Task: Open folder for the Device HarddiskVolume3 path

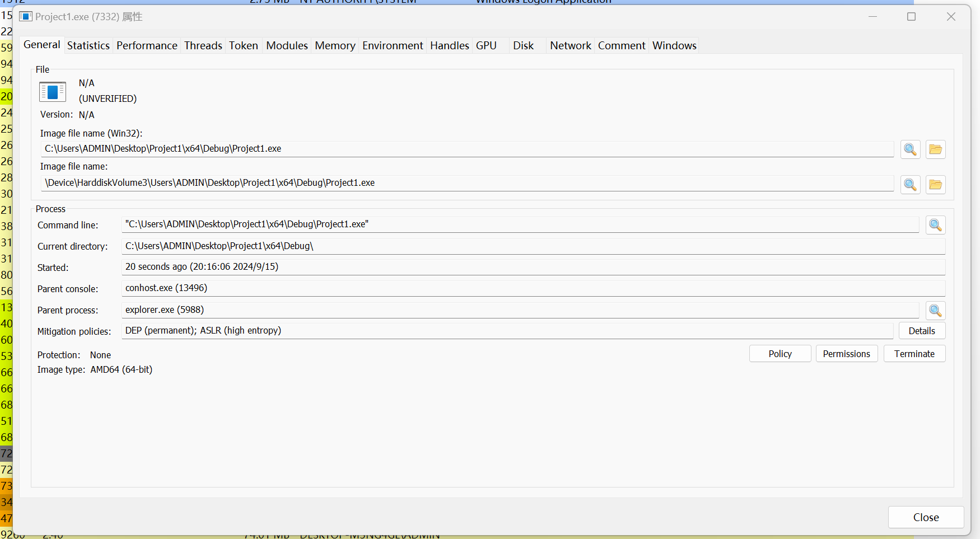Action: [935, 184]
